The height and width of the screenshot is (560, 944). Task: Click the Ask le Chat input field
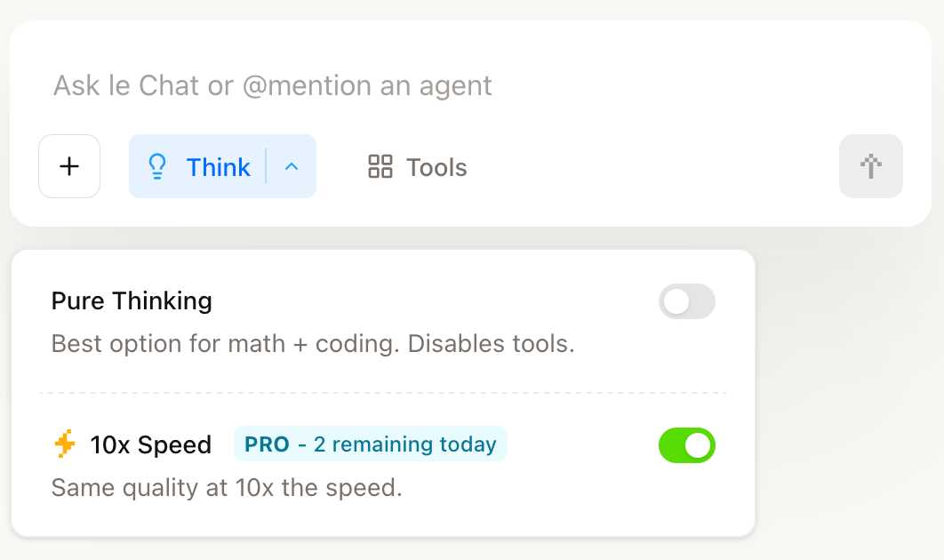272,84
